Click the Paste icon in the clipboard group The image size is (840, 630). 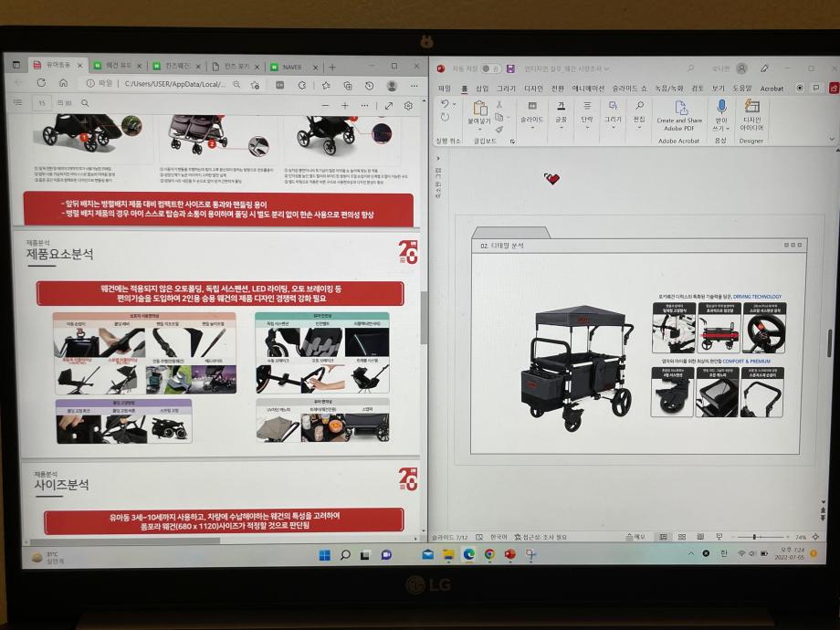(x=478, y=110)
